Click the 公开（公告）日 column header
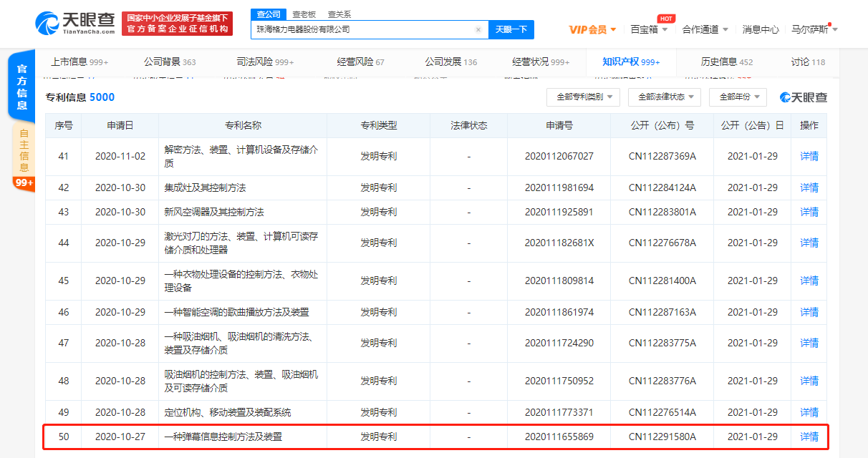This screenshot has width=868, height=458. pos(752,125)
